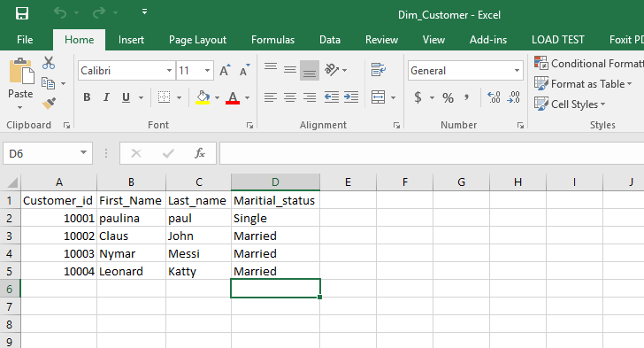Open the Calibri font name dropdown
The image size is (644, 348).
coord(169,70)
